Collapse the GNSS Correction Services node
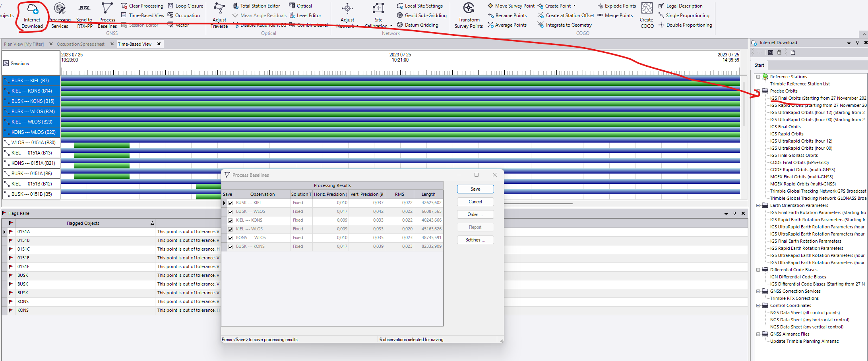The image size is (868, 361). 758,291
